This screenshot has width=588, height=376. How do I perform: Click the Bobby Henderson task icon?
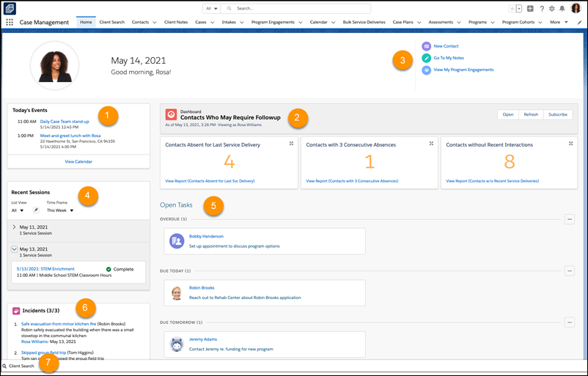(x=177, y=241)
